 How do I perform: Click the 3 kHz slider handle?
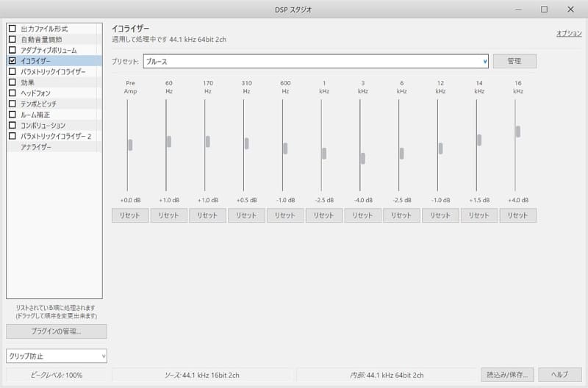pyautogui.click(x=362, y=158)
